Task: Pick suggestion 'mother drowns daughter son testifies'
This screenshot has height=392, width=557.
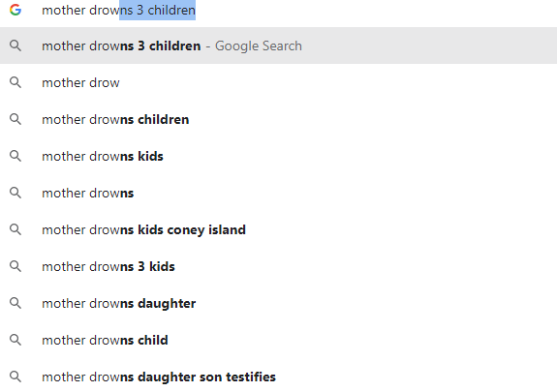Action: point(279,377)
